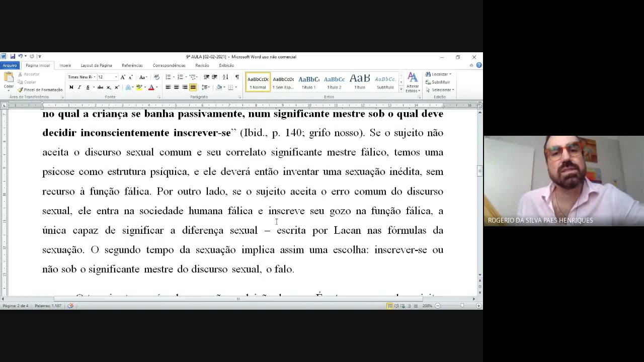Click Pincel de Formatação button
644x362 pixels.
click(40, 89)
